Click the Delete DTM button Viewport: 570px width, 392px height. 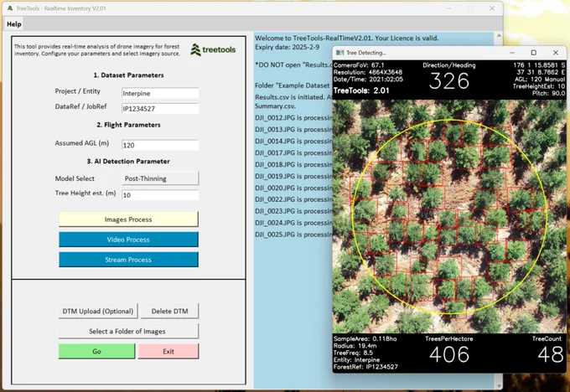coord(170,311)
